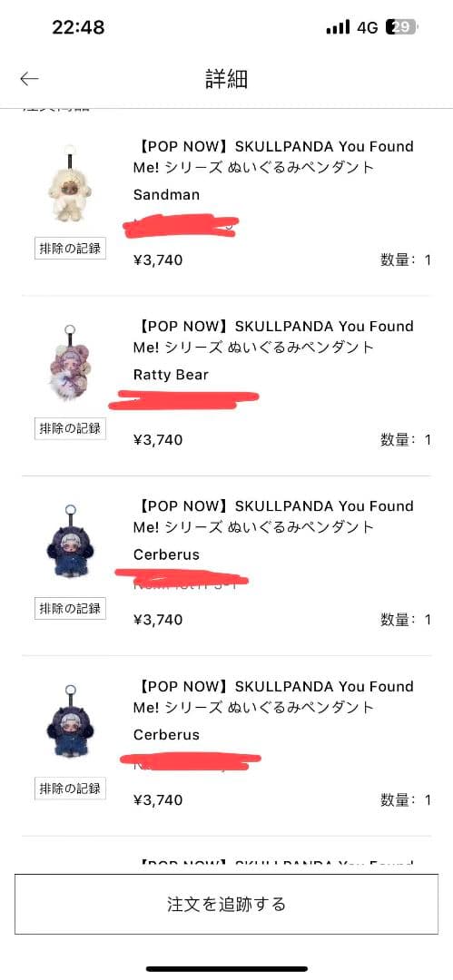This screenshot has height=980, width=453.
Task: Select the Sandman ¥3,740 price
Action: (158, 260)
